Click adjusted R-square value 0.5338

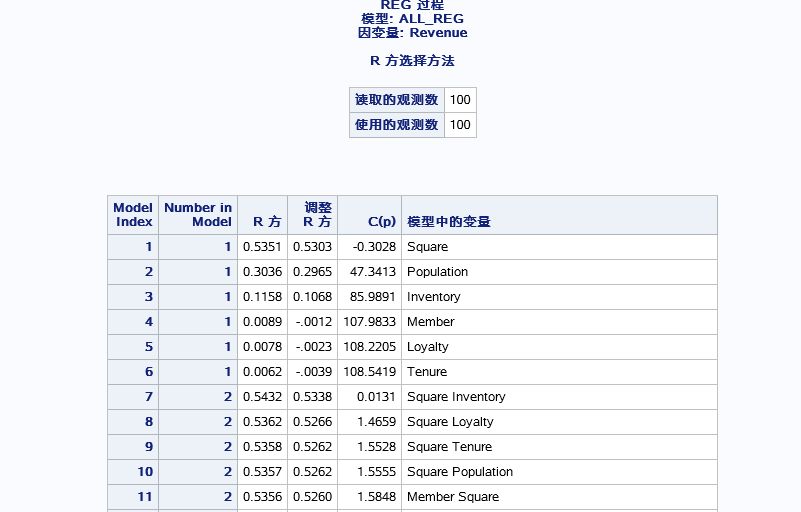(x=313, y=397)
